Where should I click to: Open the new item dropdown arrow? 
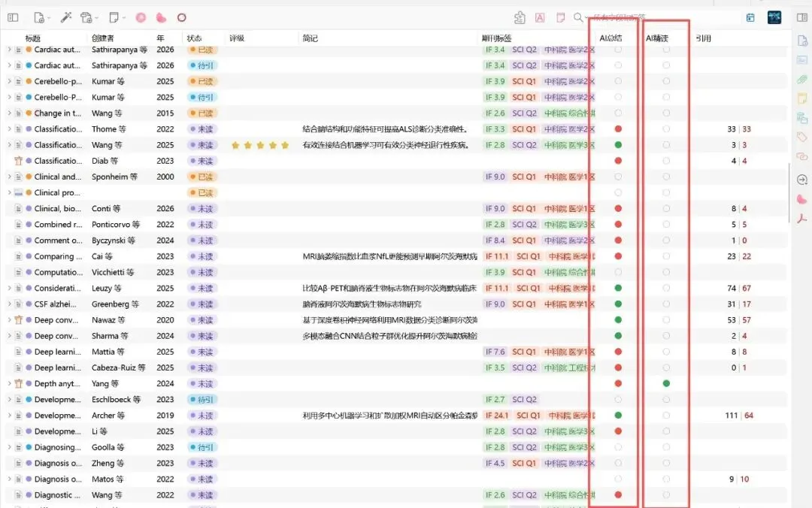tap(49, 18)
